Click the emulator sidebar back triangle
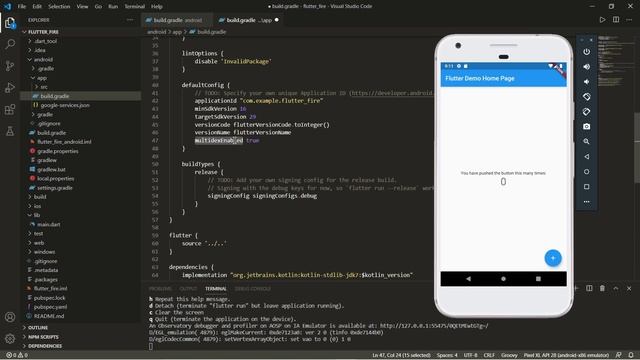 click(587, 156)
